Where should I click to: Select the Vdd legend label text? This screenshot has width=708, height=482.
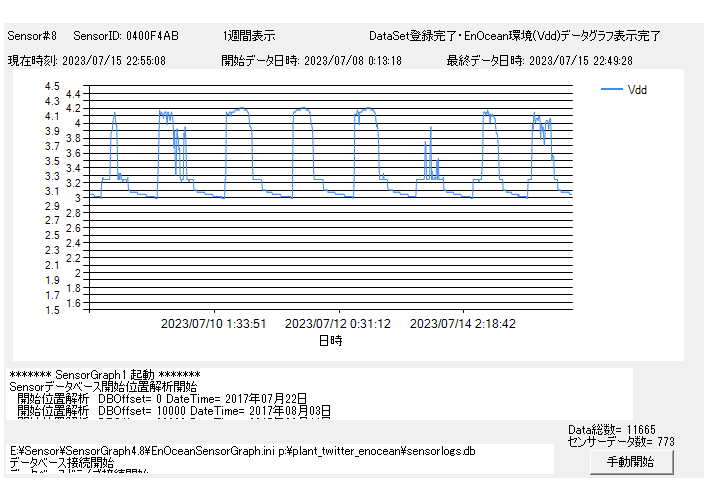pos(637,90)
